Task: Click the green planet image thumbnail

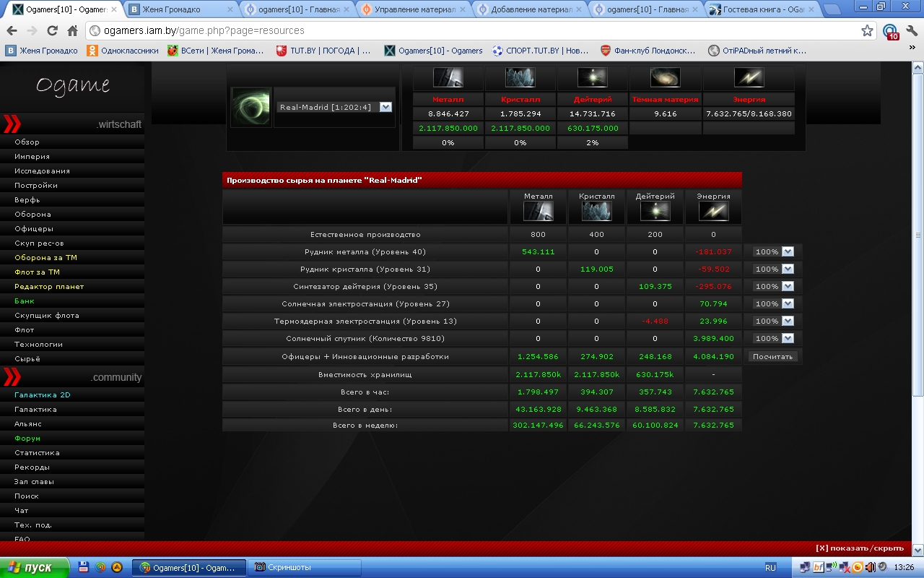Action: (251, 107)
